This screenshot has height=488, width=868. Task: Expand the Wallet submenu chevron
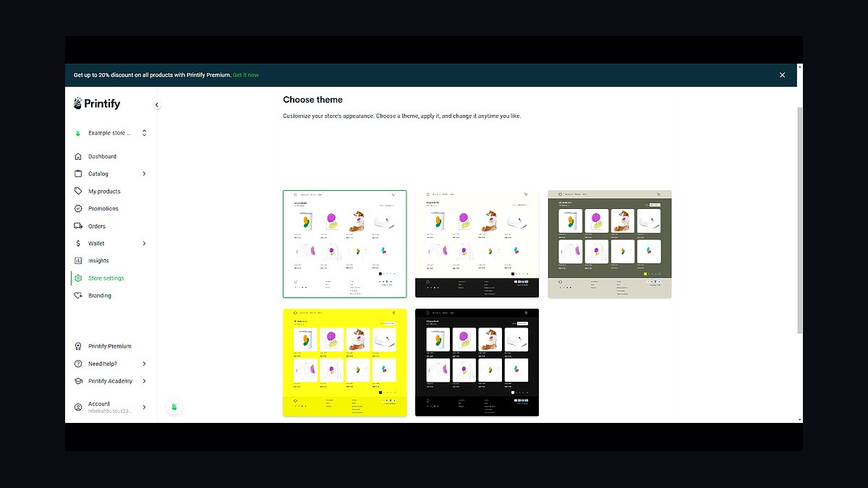click(x=144, y=244)
